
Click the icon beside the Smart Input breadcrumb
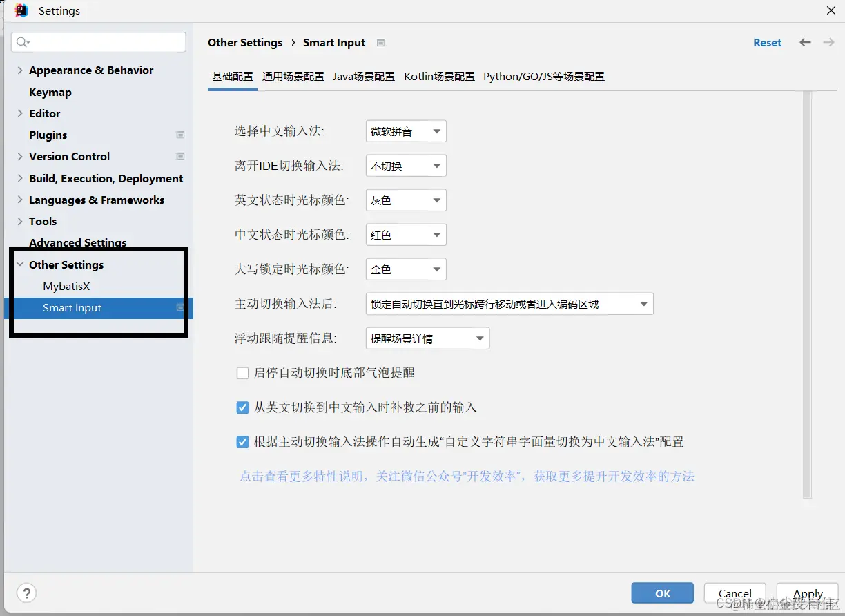click(380, 42)
